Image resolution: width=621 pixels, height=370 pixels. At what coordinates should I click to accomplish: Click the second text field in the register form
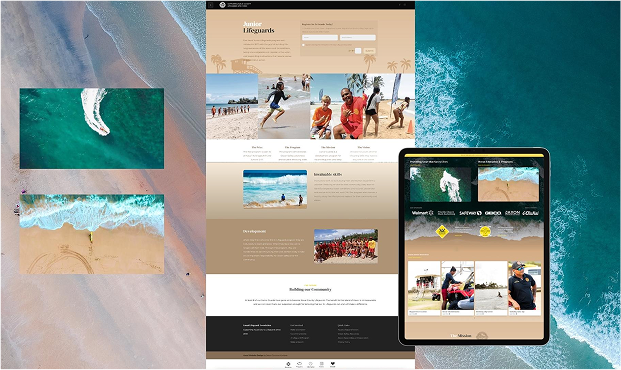[x=358, y=38]
